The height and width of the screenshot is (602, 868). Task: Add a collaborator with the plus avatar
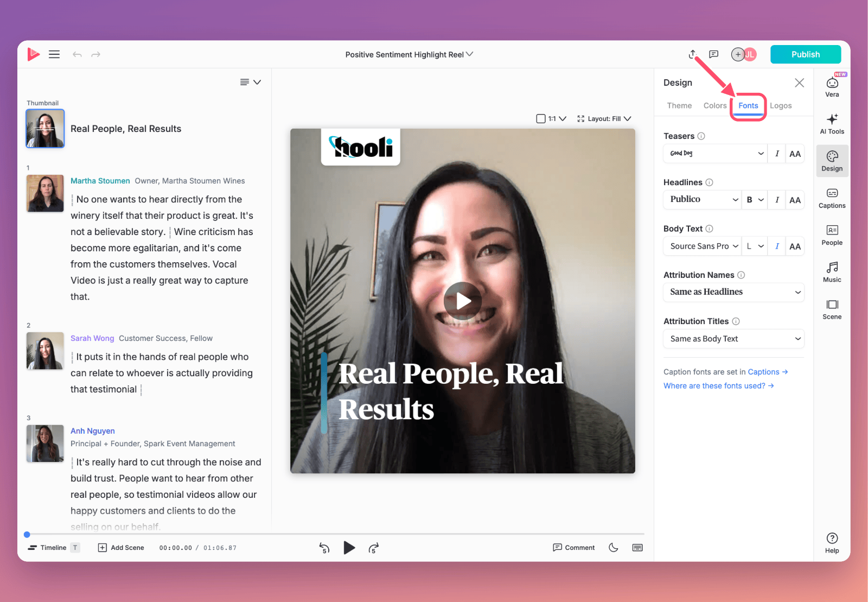pos(738,54)
